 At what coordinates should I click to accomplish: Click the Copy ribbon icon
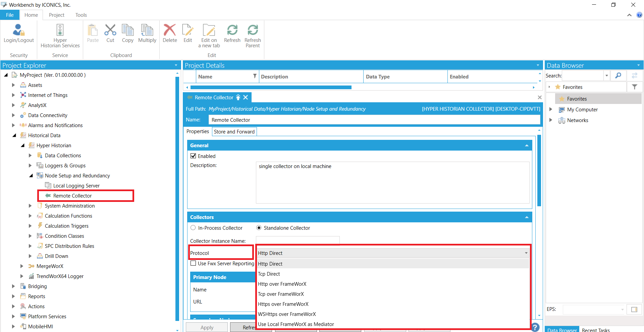127,30
